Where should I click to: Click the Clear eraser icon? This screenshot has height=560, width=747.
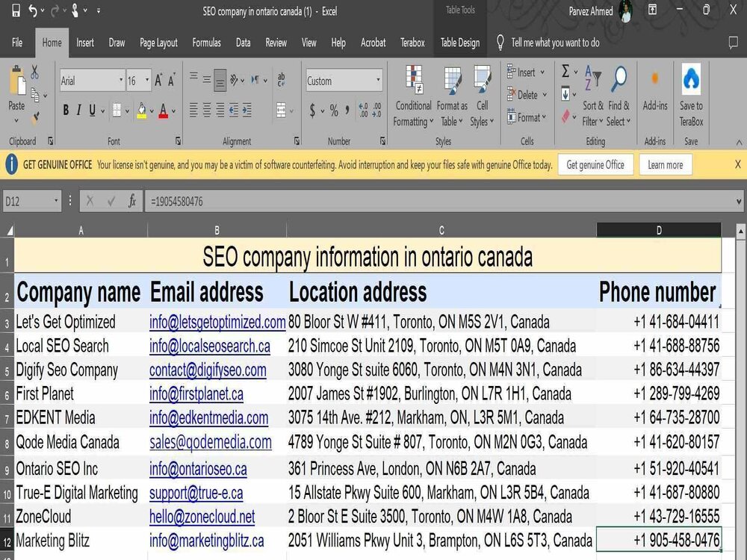pyautogui.click(x=565, y=116)
